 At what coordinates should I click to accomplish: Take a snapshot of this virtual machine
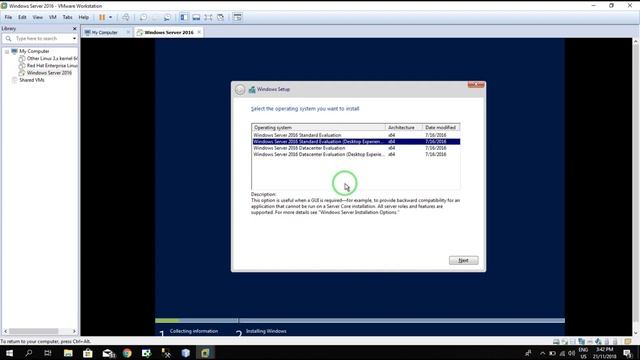point(143,17)
